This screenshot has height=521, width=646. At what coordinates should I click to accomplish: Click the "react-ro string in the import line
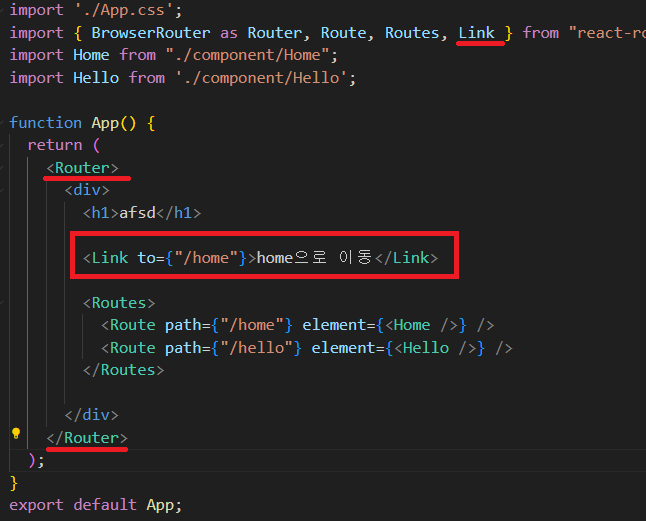(x=607, y=33)
